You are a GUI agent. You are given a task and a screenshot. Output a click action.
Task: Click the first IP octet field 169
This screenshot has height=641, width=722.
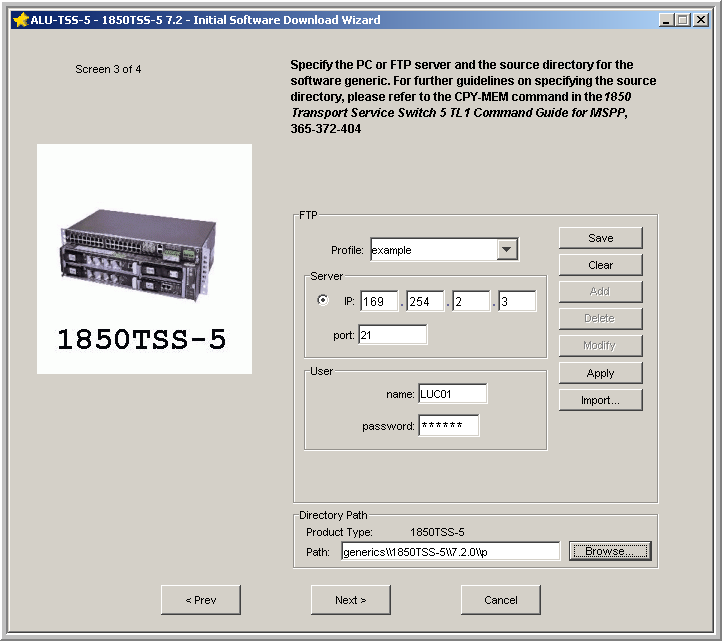pos(379,301)
